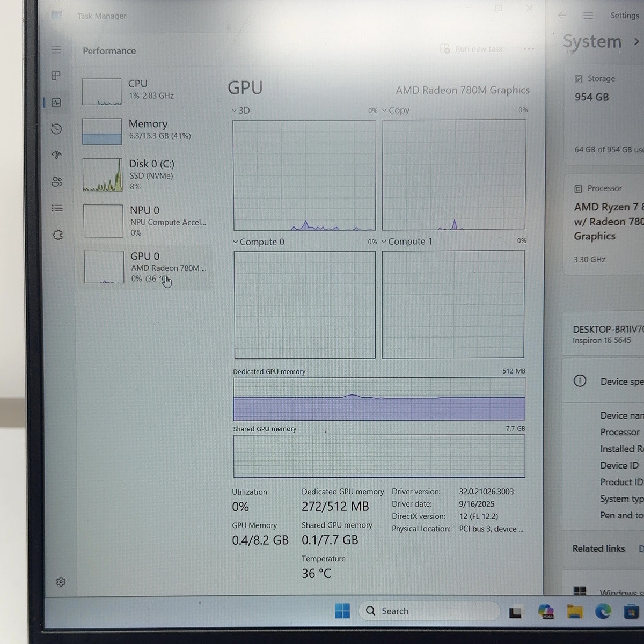The width and height of the screenshot is (644, 644).
Task: Open Processor card in Settings window
Action: (x=604, y=225)
